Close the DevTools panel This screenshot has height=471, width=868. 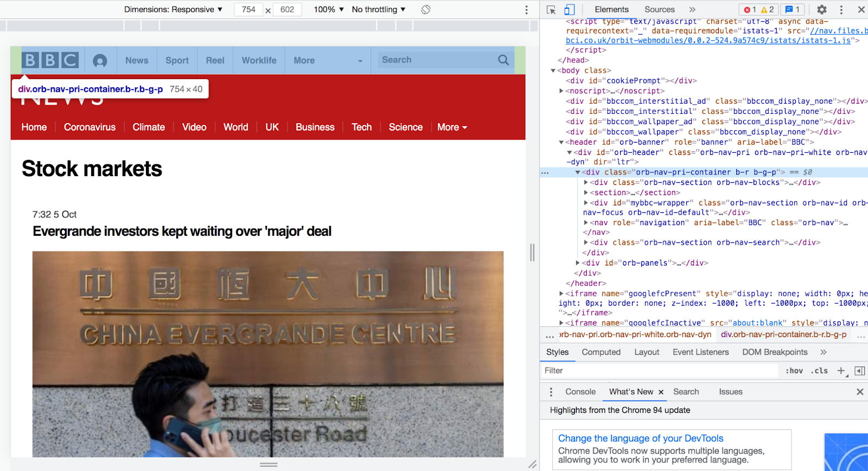(x=861, y=10)
